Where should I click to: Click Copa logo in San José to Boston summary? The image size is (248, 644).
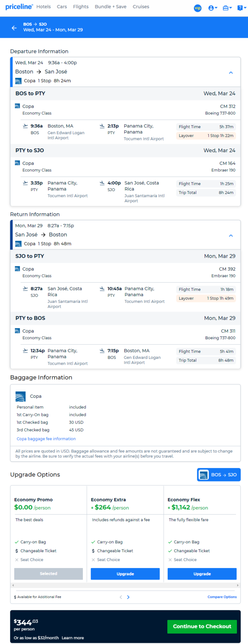(x=18, y=244)
